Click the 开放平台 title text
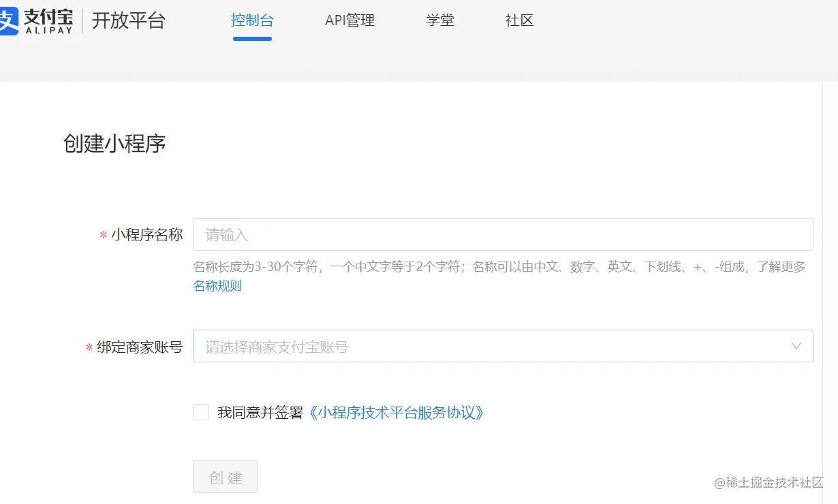Image resolution: width=838 pixels, height=504 pixels. [x=129, y=20]
